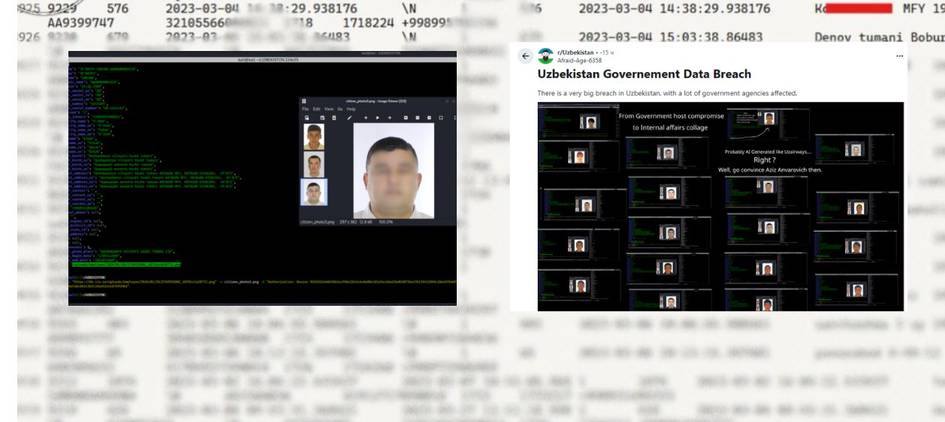Screen dimensions: 945x422
Task: Click the back arrow on Reddit post
Action: point(526,56)
